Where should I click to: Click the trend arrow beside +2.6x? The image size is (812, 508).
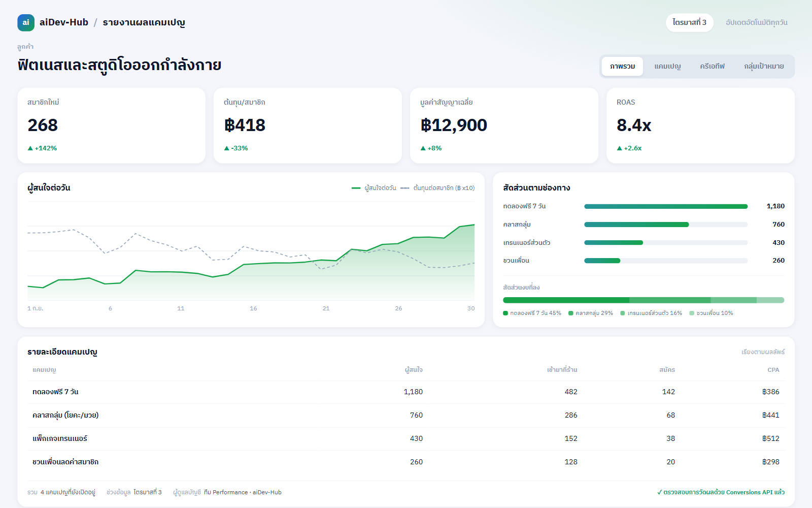620,148
